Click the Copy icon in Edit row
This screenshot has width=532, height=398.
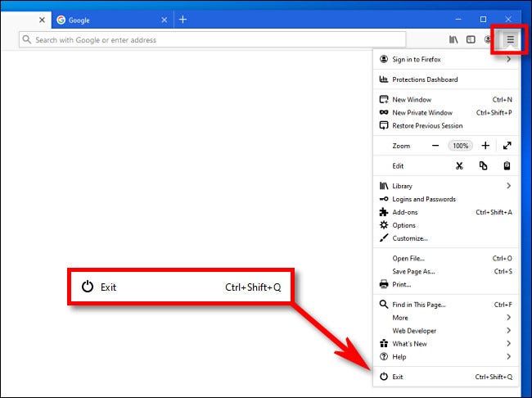coord(483,165)
